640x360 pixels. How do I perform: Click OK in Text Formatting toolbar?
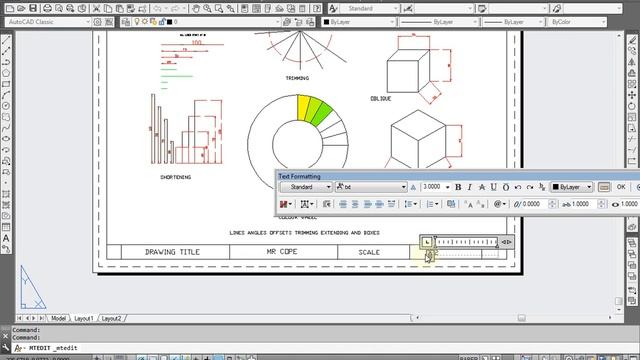coord(621,187)
